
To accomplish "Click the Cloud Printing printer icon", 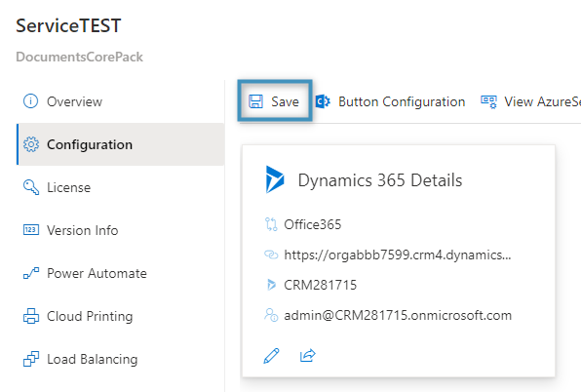I will [31, 316].
